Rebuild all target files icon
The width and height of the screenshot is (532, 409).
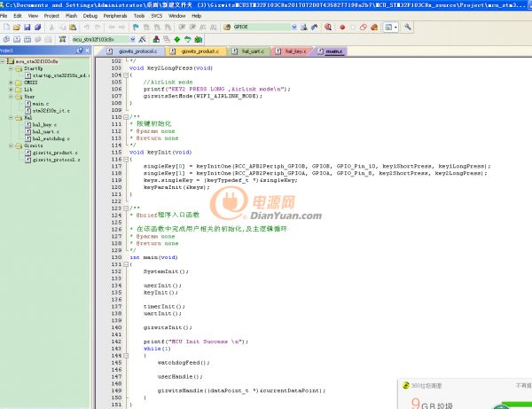click(27, 39)
